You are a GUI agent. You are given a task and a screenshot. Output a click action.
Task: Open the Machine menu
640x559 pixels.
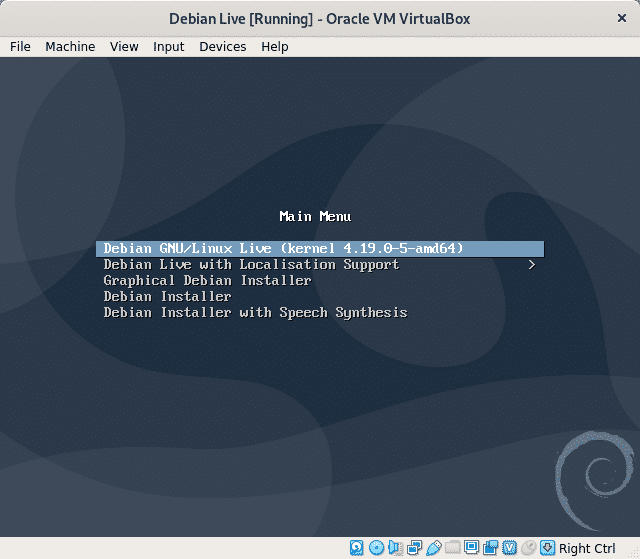coord(70,47)
